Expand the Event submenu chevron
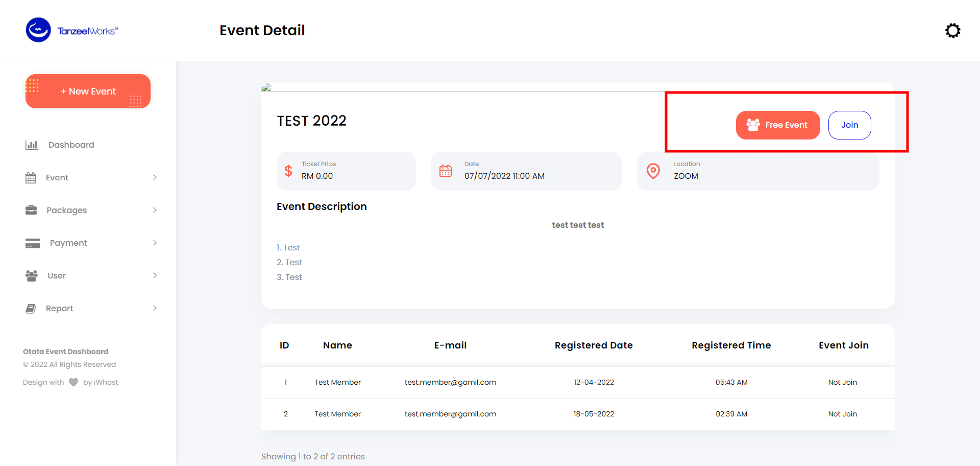 pyautogui.click(x=155, y=177)
